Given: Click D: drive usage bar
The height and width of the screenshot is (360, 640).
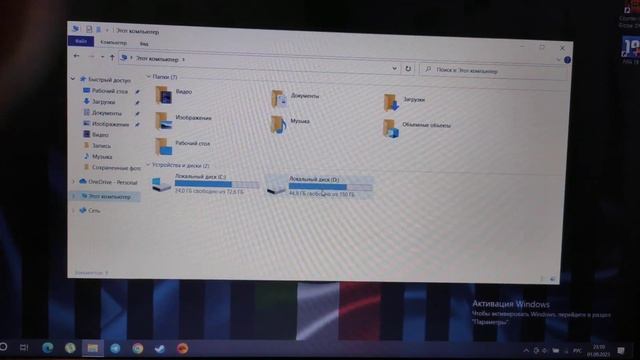Looking at the screenshot, I should [x=331, y=187].
